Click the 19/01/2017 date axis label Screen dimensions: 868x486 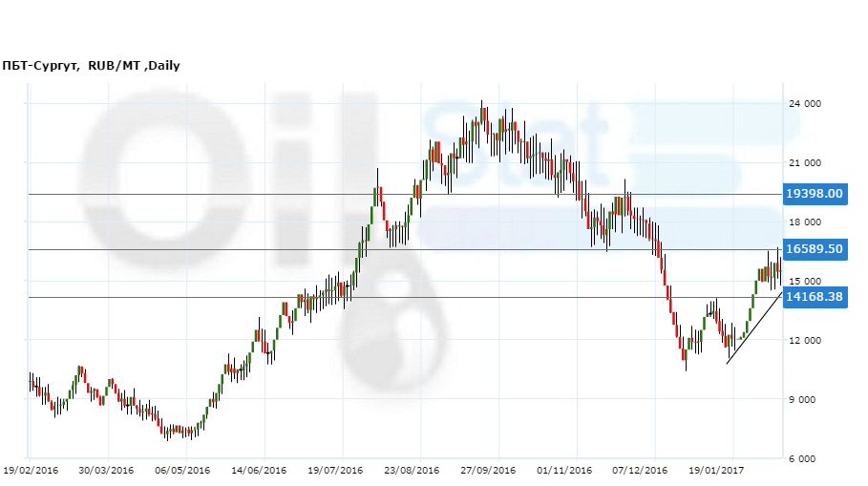(717, 471)
